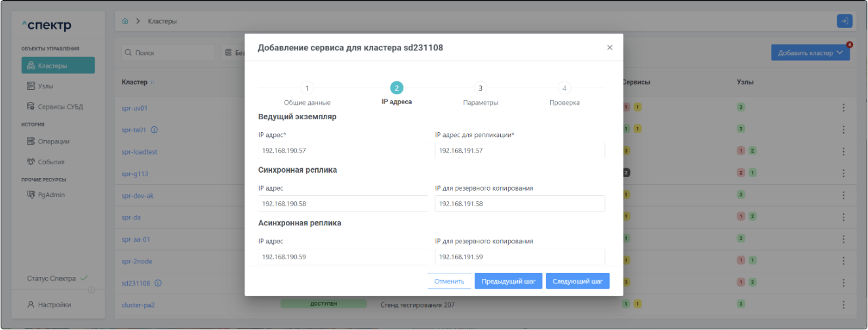
Task: Click the logout icon at top right
Action: point(844,22)
